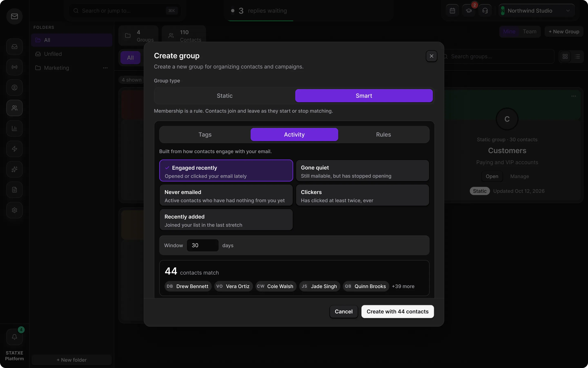Screen dimensions: 588x368
Task: Switch to grid view icon
Action: (565, 56)
